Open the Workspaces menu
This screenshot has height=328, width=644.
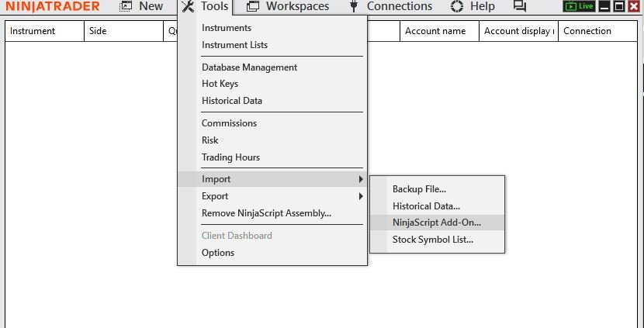(x=297, y=6)
